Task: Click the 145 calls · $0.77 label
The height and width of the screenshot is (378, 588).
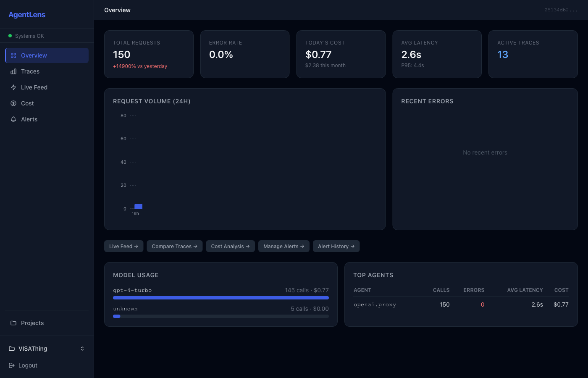Action: (307, 290)
